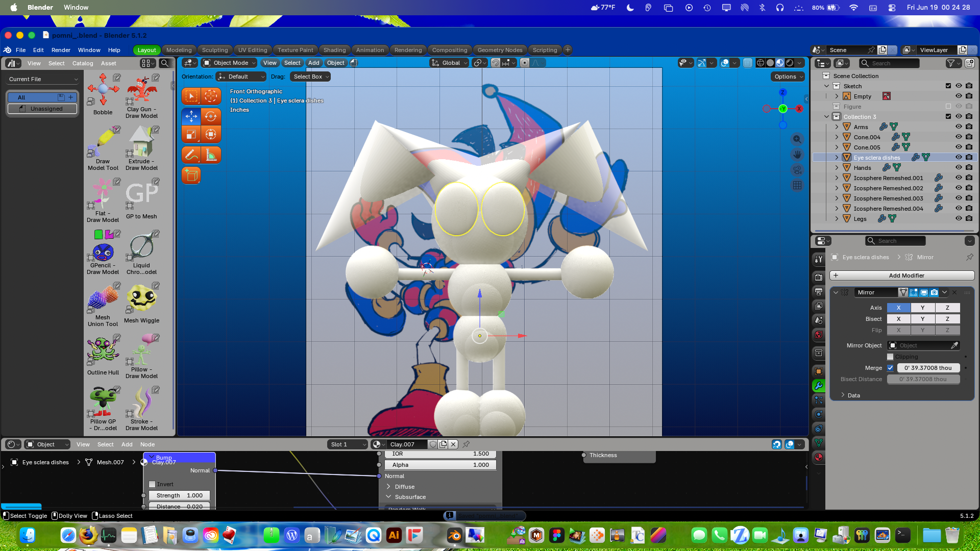Viewport: 980px width, 551px height.
Task: Switch to the Shading workspace tab
Action: pos(335,50)
